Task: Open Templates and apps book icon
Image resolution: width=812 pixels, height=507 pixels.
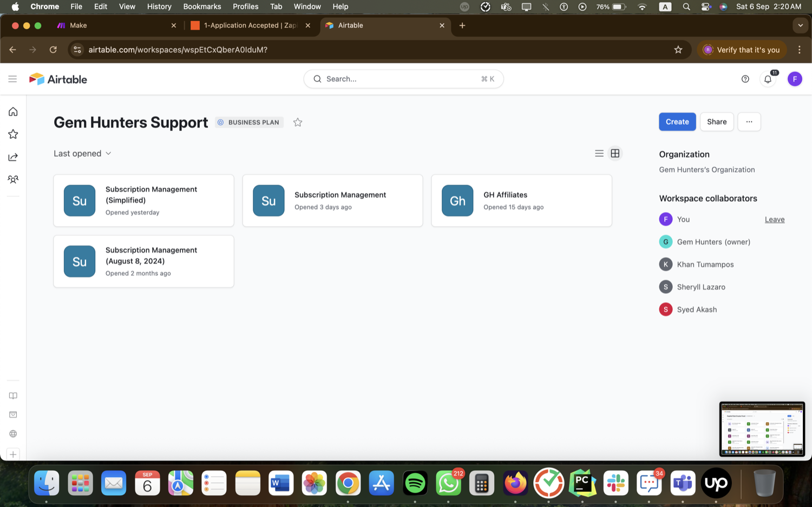Action: point(13,396)
